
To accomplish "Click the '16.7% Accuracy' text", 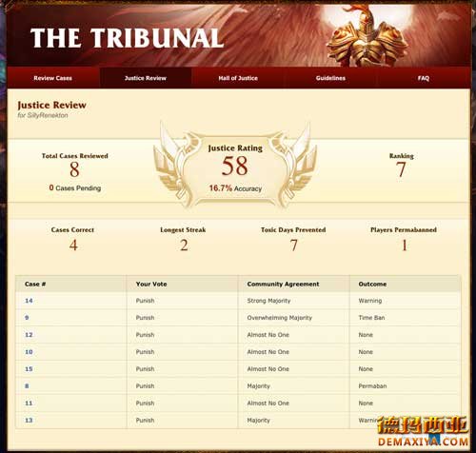I will [235, 188].
